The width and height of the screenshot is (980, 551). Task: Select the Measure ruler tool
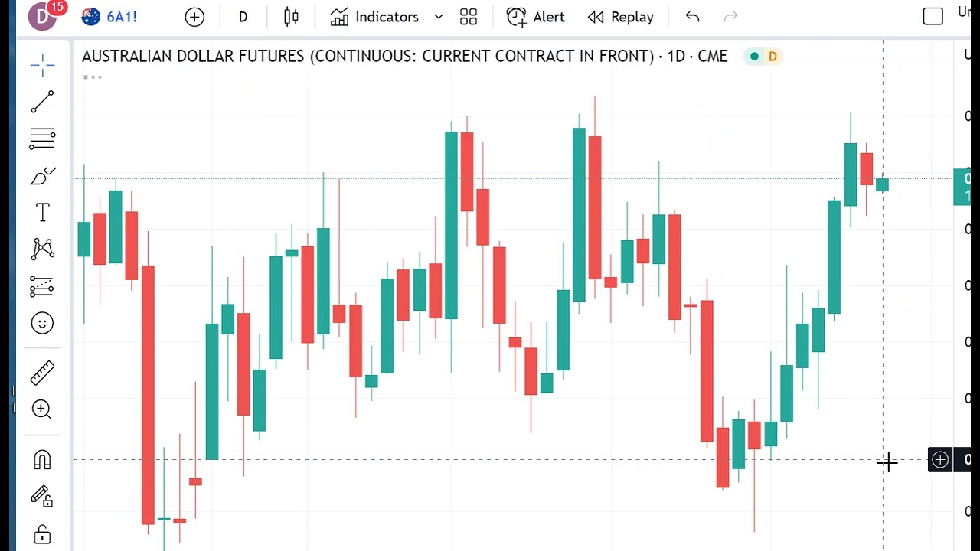point(42,372)
